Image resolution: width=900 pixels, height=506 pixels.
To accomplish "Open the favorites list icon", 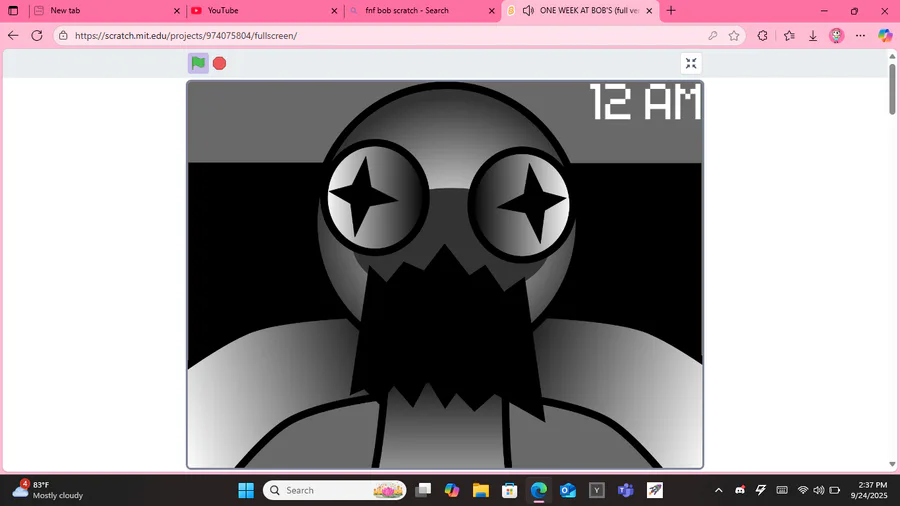I will click(789, 36).
